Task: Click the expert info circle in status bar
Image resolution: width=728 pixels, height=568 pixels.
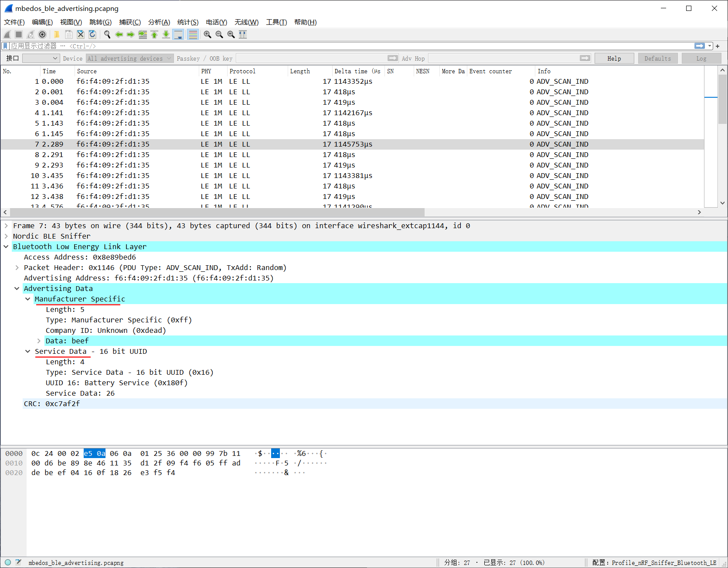Action: click(x=8, y=562)
